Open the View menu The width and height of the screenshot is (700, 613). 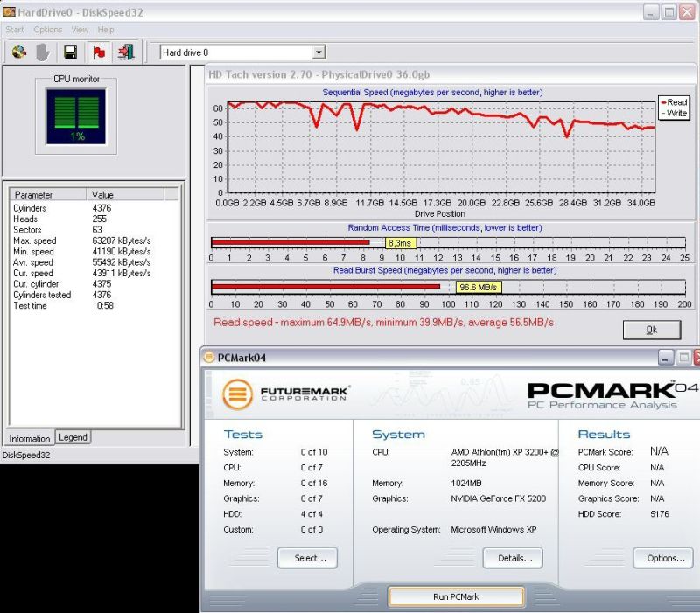pyautogui.click(x=80, y=30)
